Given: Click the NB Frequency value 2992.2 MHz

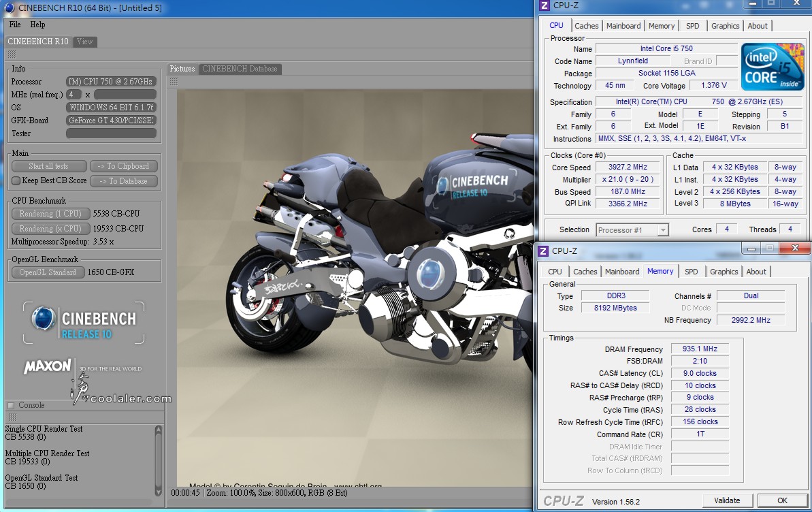Looking at the screenshot, I should coord(750,320).
